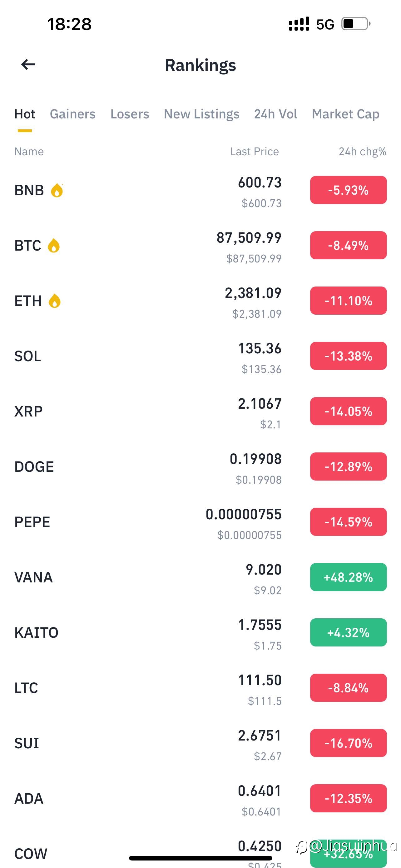Image resolution: width=401 pixels, height=868 pixels.
Task: Sort by 24h chg% column header
Action: click(362, 152)
